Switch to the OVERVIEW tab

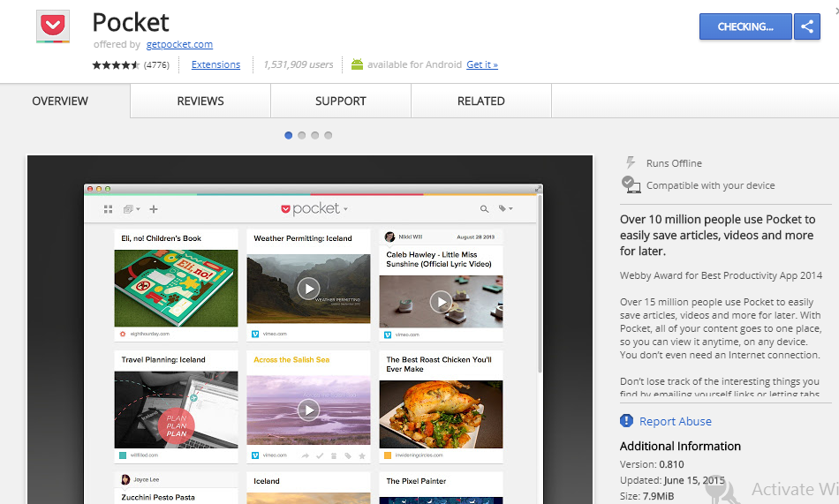(x=60, y=102)
